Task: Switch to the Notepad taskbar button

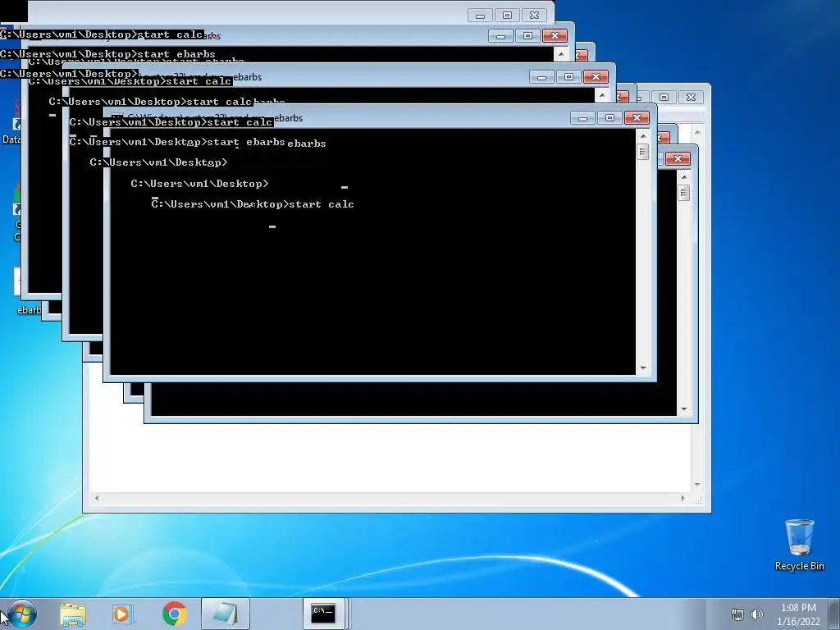Action: (x=226, y=614)
